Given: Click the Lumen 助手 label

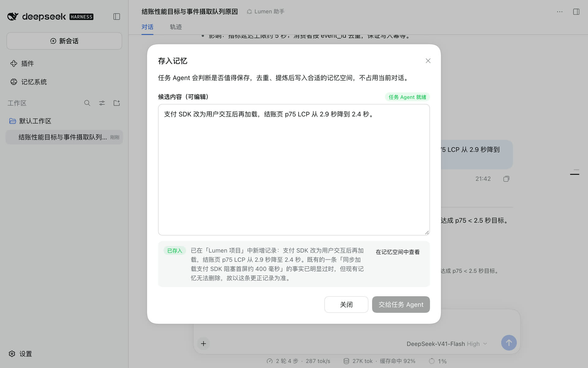Looking at the screenshot, I should click(266, 11).
